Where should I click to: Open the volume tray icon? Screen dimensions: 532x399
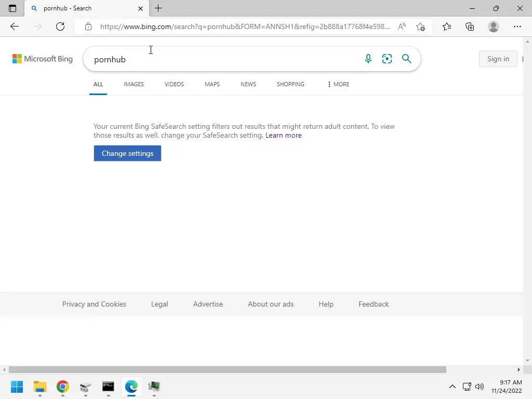click(x=479, y=387)
